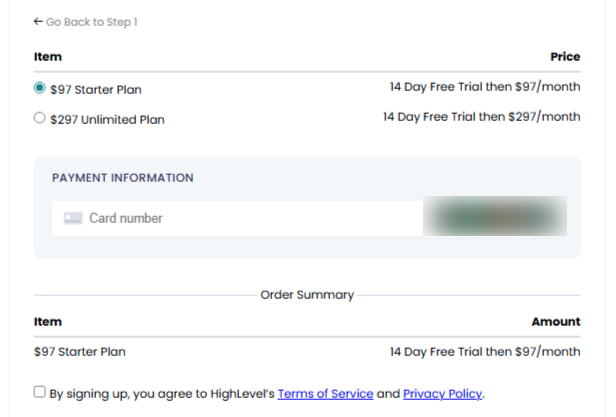
Task: Click the Starter Plan $97/month trial price
Action: click(484, 87)
